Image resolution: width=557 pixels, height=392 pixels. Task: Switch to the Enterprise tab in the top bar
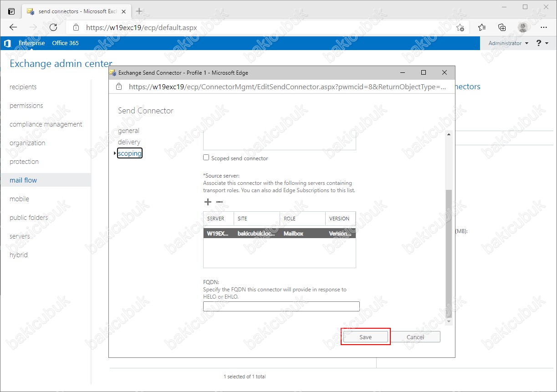click(32, 43)
